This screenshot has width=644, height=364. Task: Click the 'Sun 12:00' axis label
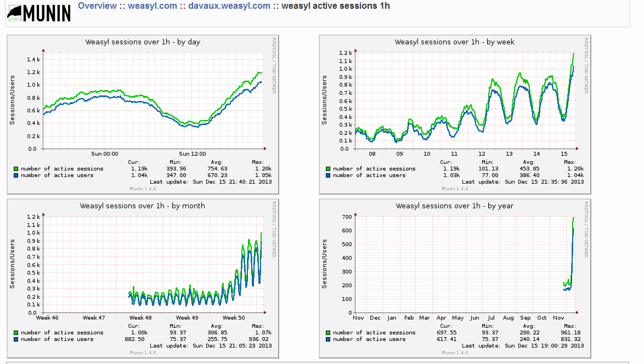pyautogui.click(x=193, y=154)
